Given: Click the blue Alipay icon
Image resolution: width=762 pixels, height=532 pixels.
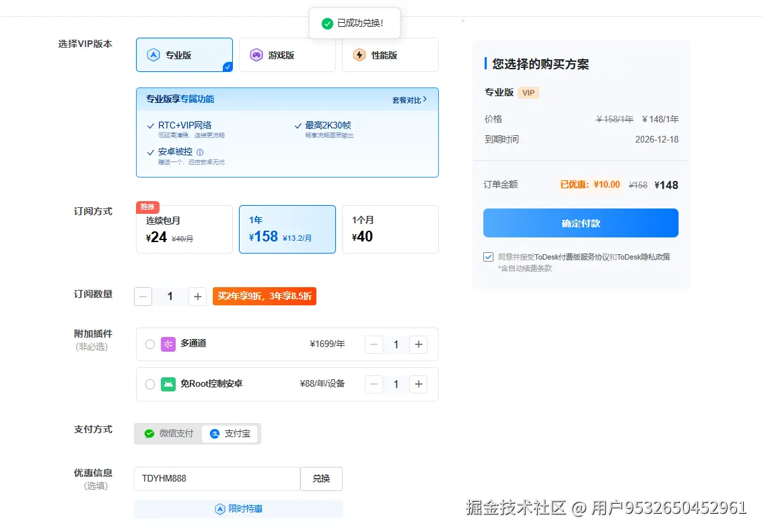Looking at the screenshot, I should [214, 433].
